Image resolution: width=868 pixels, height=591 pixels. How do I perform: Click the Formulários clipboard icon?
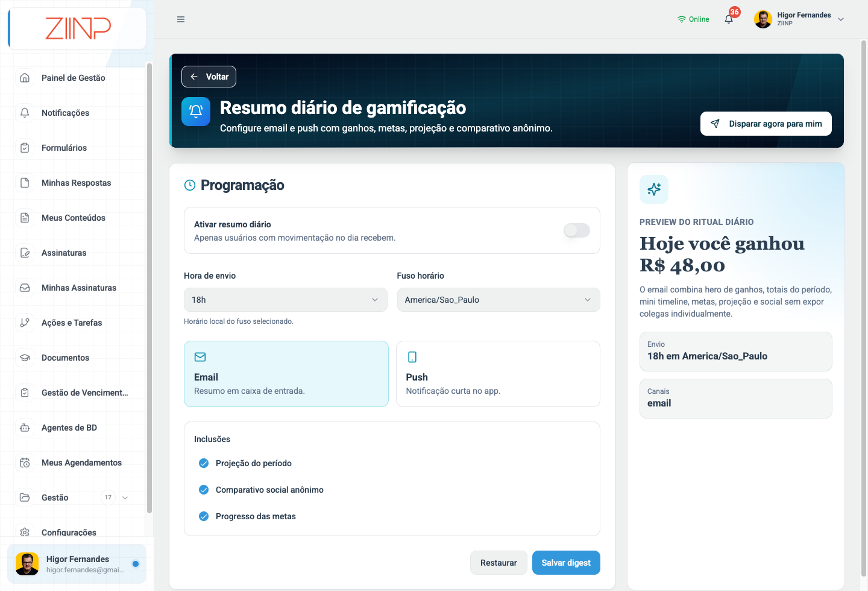pos(25,148)
